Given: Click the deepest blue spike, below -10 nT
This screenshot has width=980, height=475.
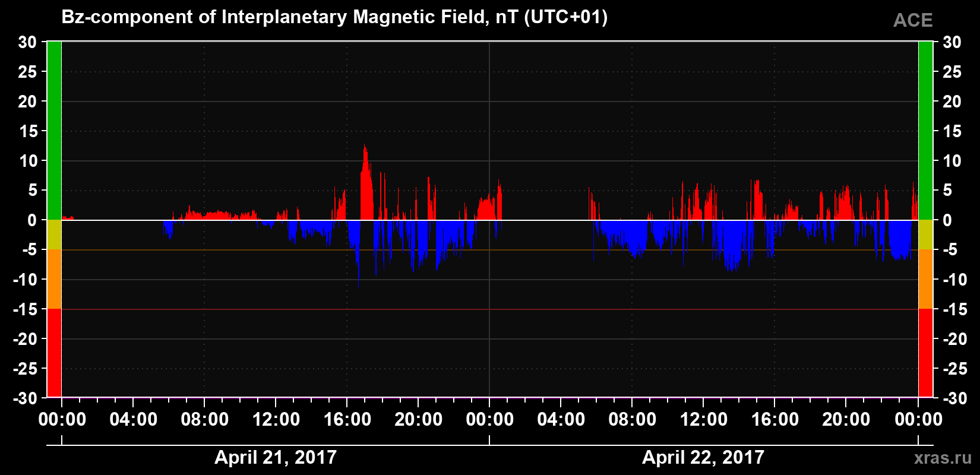Looking at the screenshot, I should [x=358, y=255].
